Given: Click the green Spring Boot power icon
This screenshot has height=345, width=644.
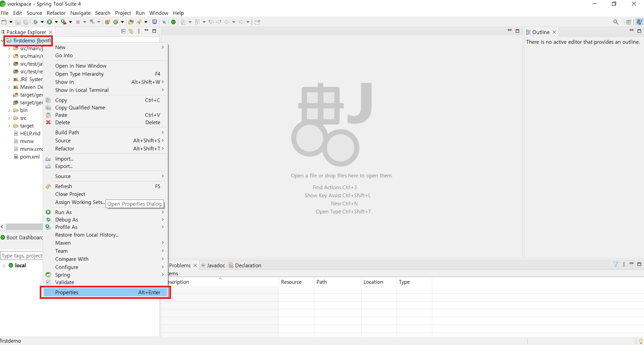Looking at the screenshot, I should point(173,22).
